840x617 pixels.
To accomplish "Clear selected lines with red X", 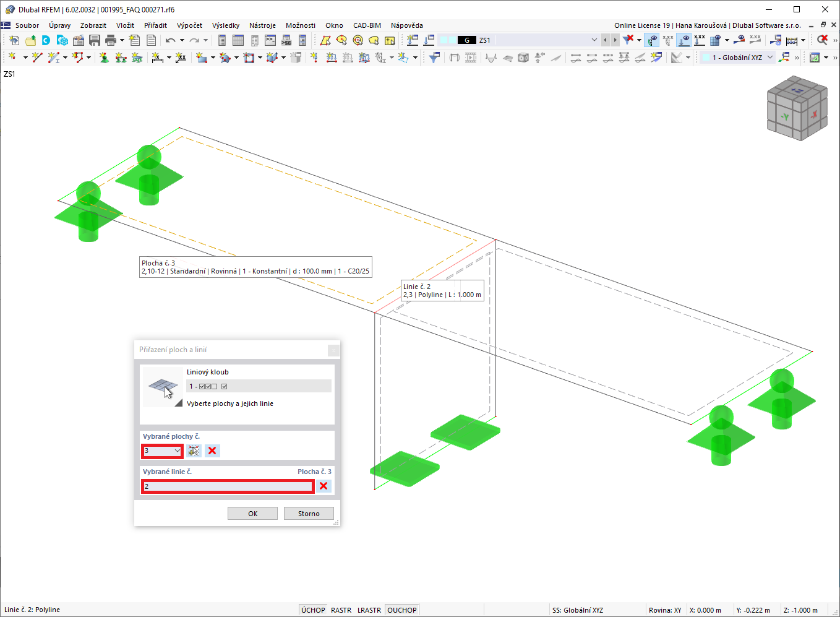I will pos(324,486).
